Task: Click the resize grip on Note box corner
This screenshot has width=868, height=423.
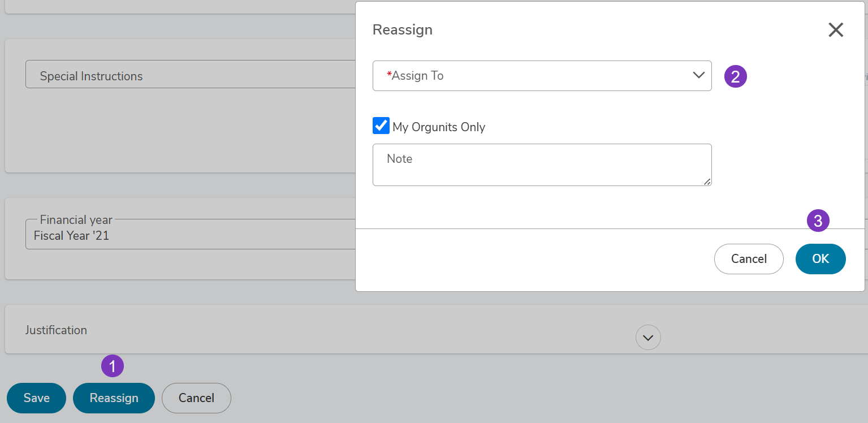Action: click(707, 182)
